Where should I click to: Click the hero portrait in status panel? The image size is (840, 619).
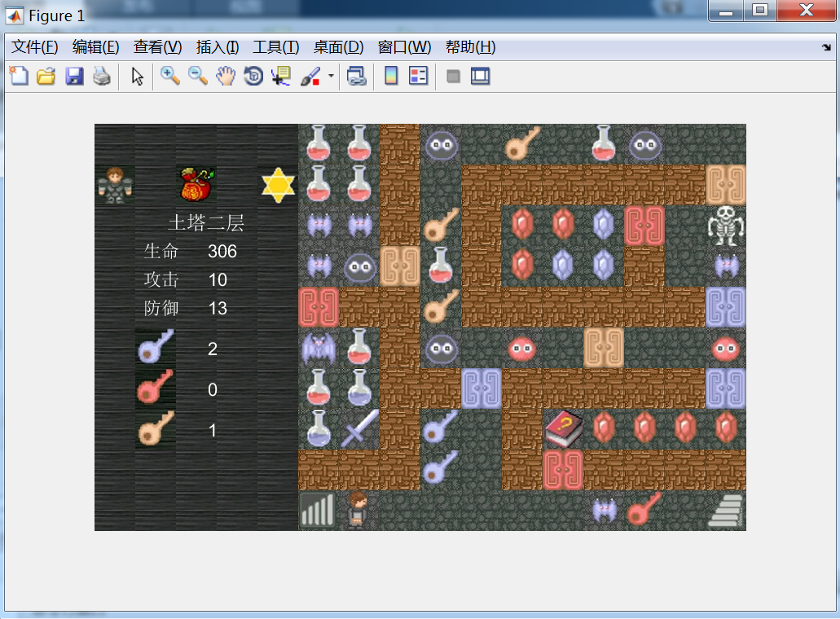115,185
